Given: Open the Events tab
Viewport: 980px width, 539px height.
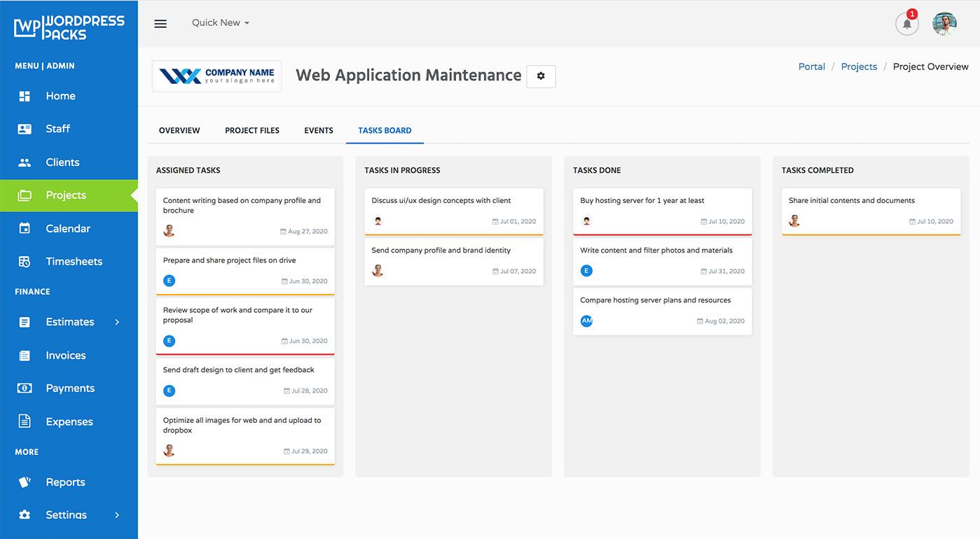Looking at the screenshot, I should click(x=319, y=130).
